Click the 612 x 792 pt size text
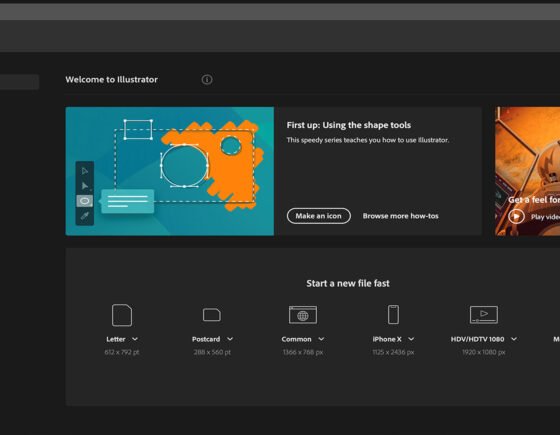This screenshot has width=560, height=435. coord(122,352)
